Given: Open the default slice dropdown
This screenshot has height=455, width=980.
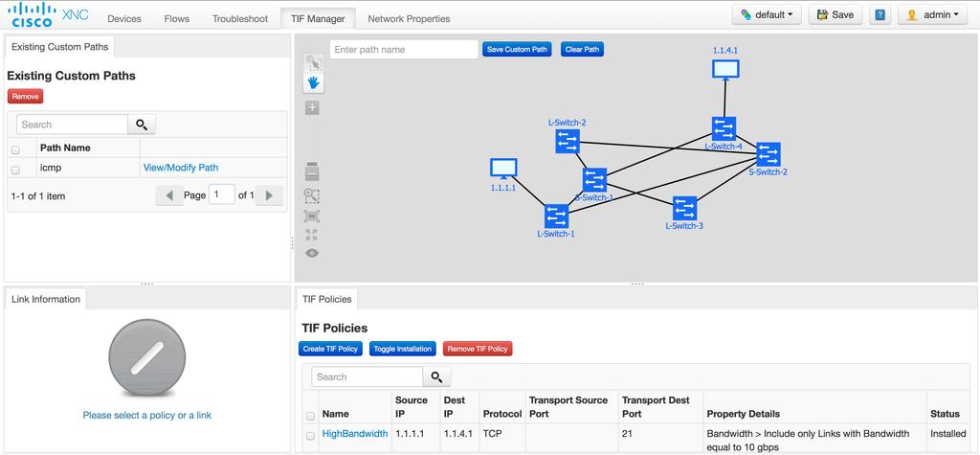Looking at the screenshot, I should pyautogui.click(x=767, y=14).
